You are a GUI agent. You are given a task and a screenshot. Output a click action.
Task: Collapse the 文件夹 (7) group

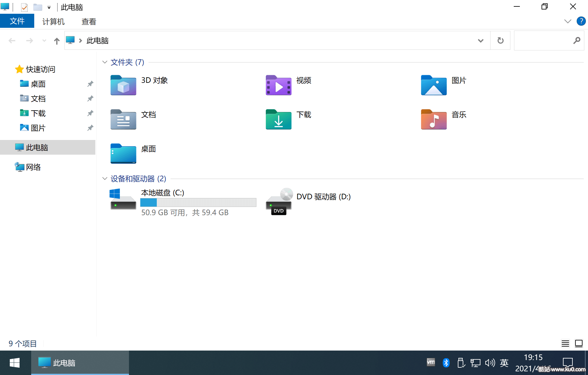[105, 62]
